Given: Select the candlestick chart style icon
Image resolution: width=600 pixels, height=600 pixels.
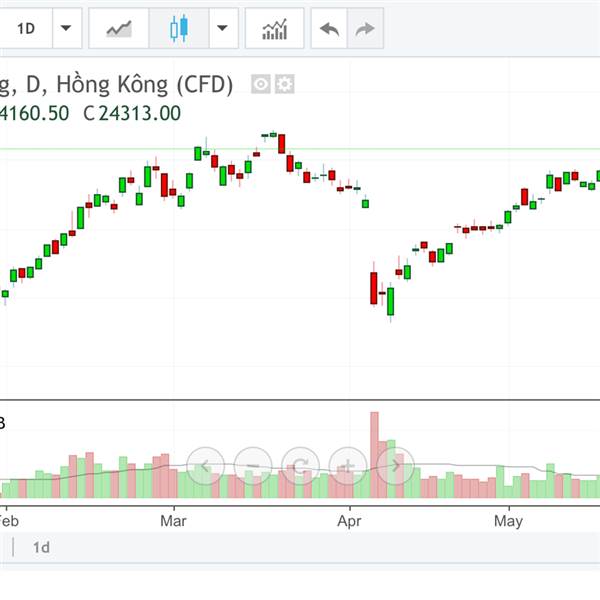Looking at the screenshot, I should tap(179, 28).
